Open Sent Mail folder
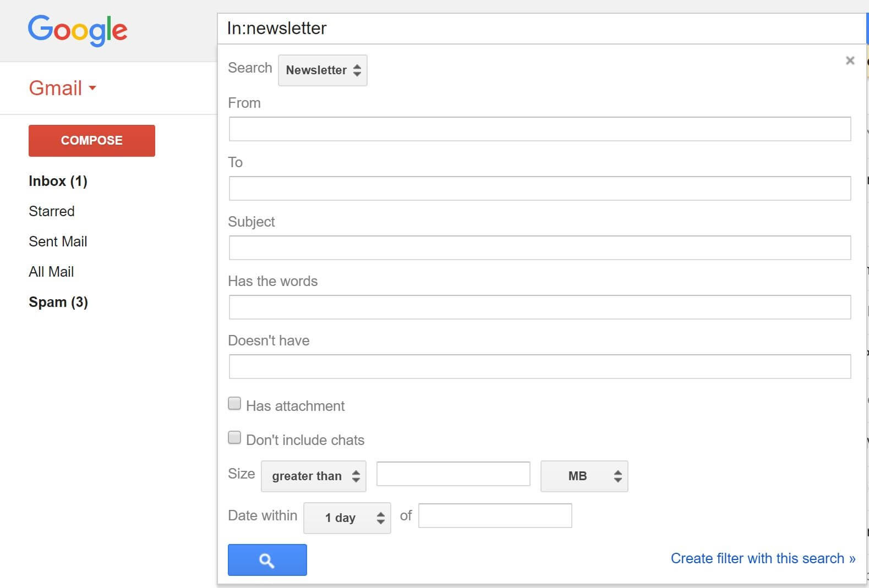The height and width of the screenshot is (588, 869). pyautogui.click(x=58, y=241)
